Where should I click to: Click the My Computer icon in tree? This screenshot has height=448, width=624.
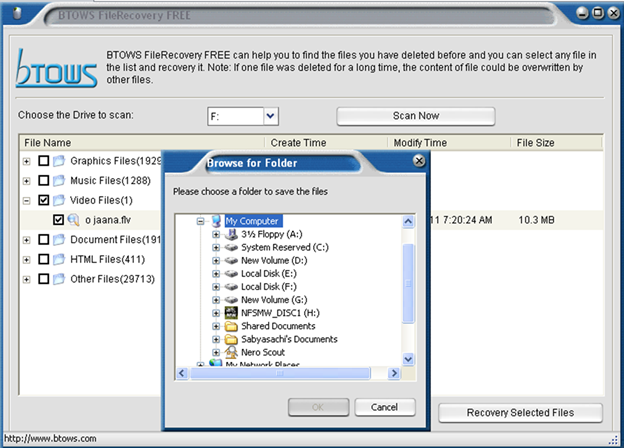216,221
